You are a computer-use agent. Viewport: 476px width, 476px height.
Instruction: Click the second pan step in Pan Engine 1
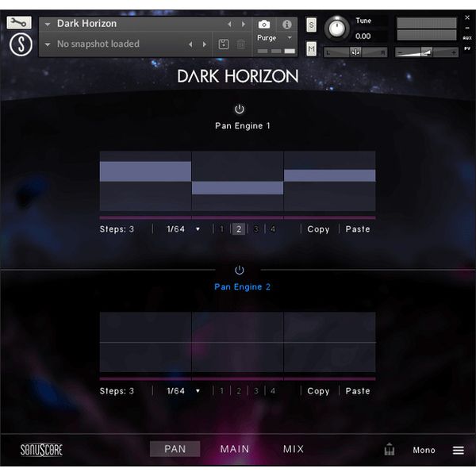tap(237, 181)
